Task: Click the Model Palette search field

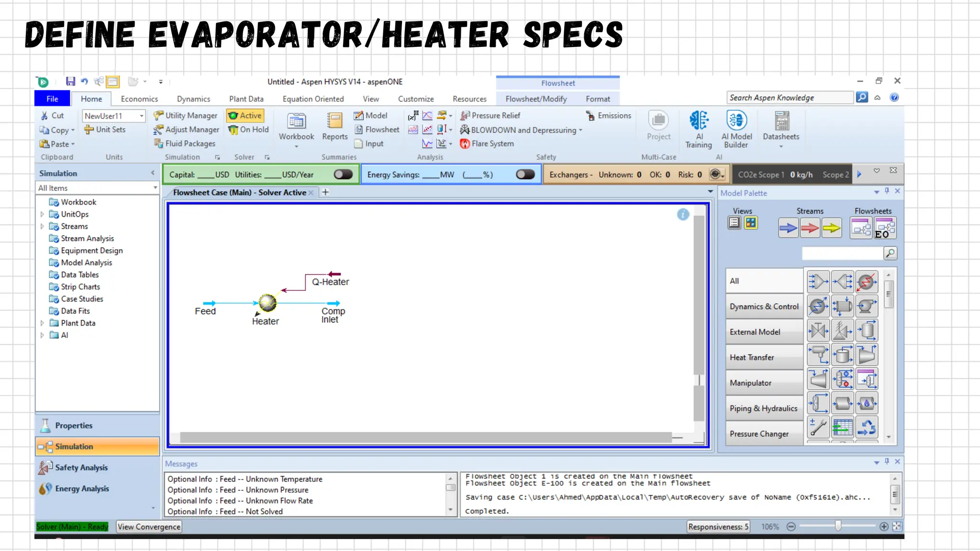Action: click(842, 253)
